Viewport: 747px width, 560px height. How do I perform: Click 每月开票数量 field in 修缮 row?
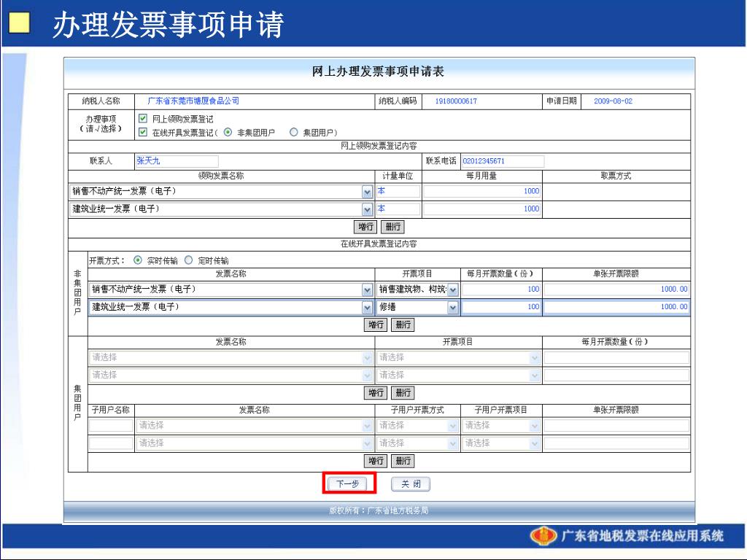point(501,307)
